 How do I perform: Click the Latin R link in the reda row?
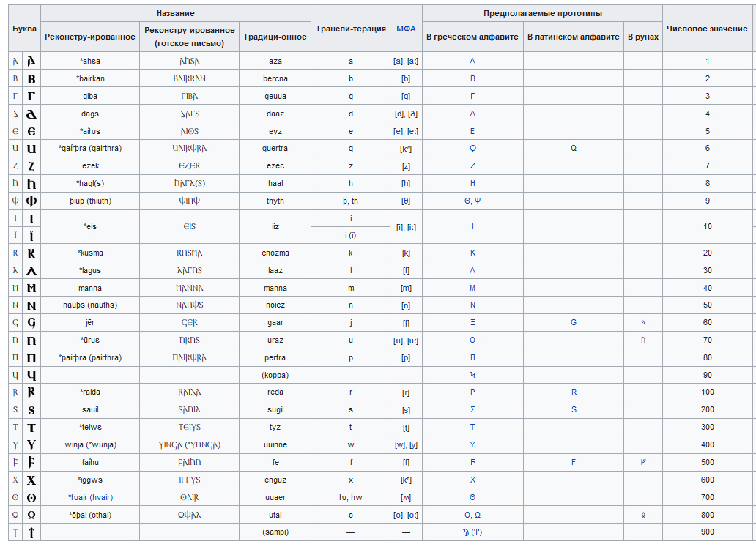pos(574,392)
